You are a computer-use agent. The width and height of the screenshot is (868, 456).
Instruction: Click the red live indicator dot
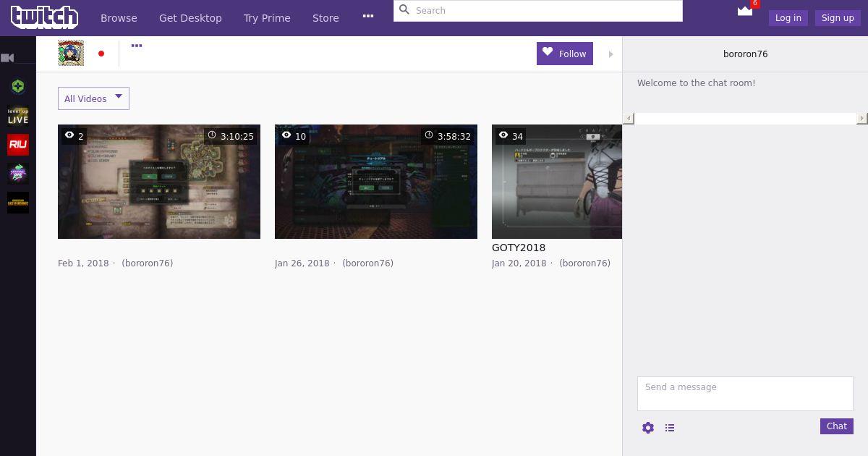(x=101, y=54)
